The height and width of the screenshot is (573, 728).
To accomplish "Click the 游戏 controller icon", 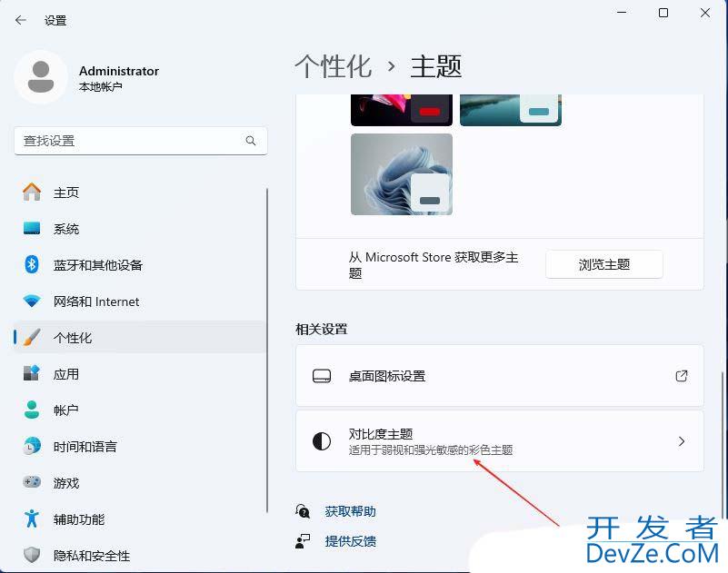I will point(32,482).
